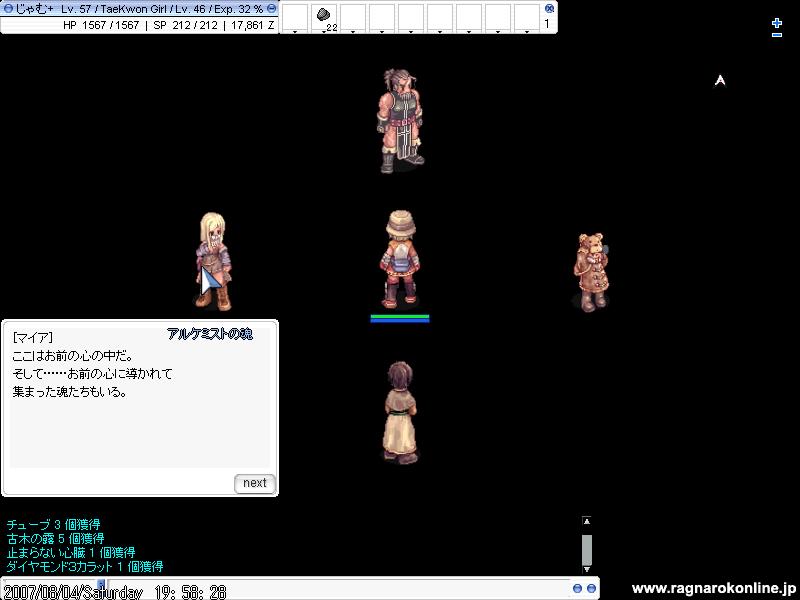800x600 pixels.
Task: Click the blue SP bar under the character
Action: (x=400, y=320)
